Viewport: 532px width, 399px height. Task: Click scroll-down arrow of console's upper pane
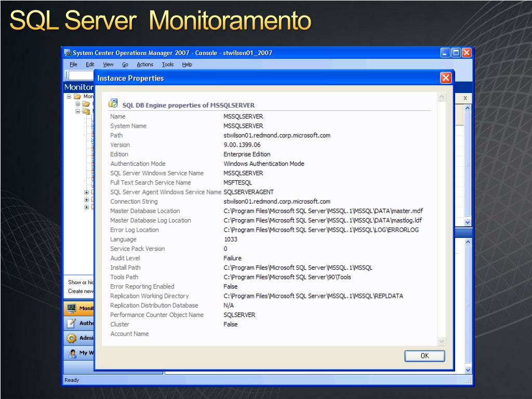(468, 222)
